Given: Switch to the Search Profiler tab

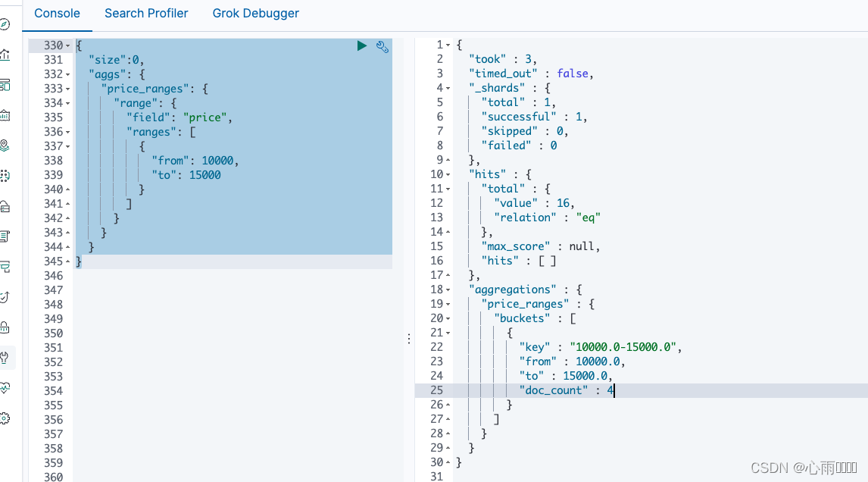Looking at the screenshot, I should click(x=146, y=14).
